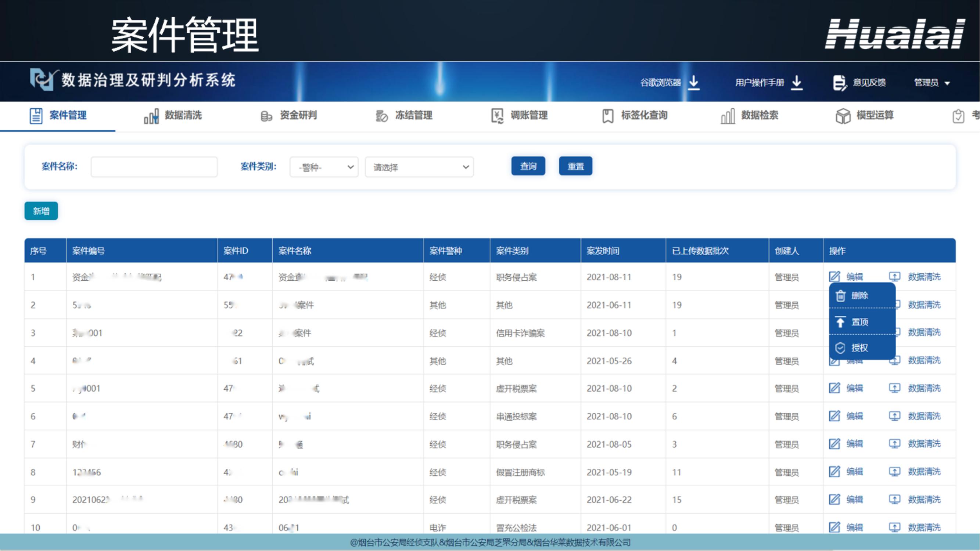Image resolution: width=980 pixels, height=551 pixels.
Task: Click the shield 授权 icon
Action: (x=840, y=348)
